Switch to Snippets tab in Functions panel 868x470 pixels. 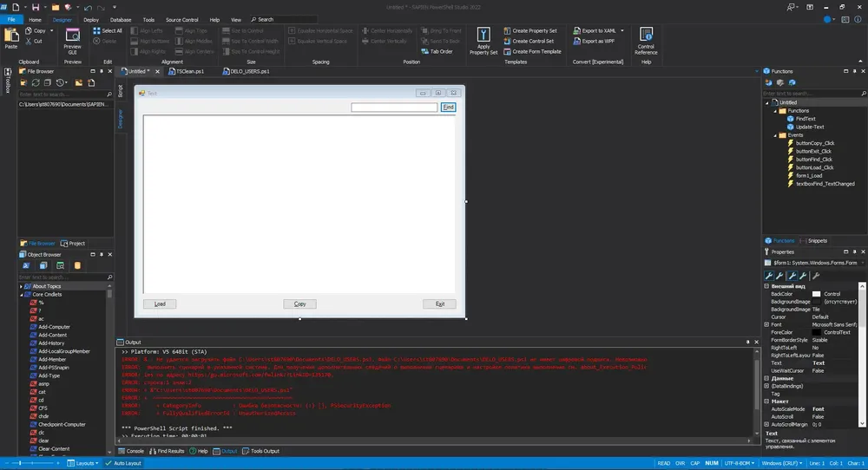tap(814, 240)
